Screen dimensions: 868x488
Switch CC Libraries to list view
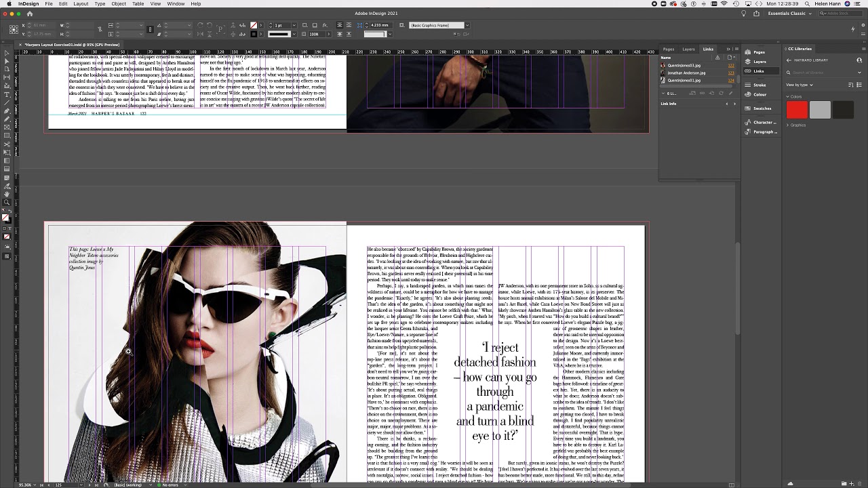pos(859,85)
